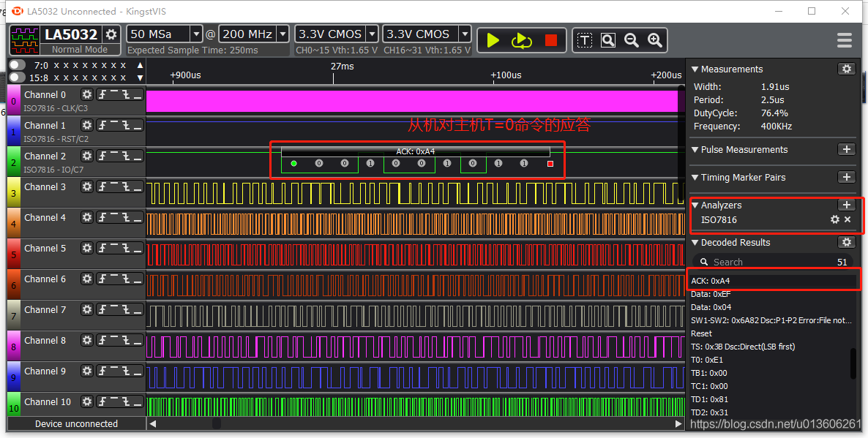Remove the ISO7816 analyzer
Screen dimensions: 868x438
848,219
